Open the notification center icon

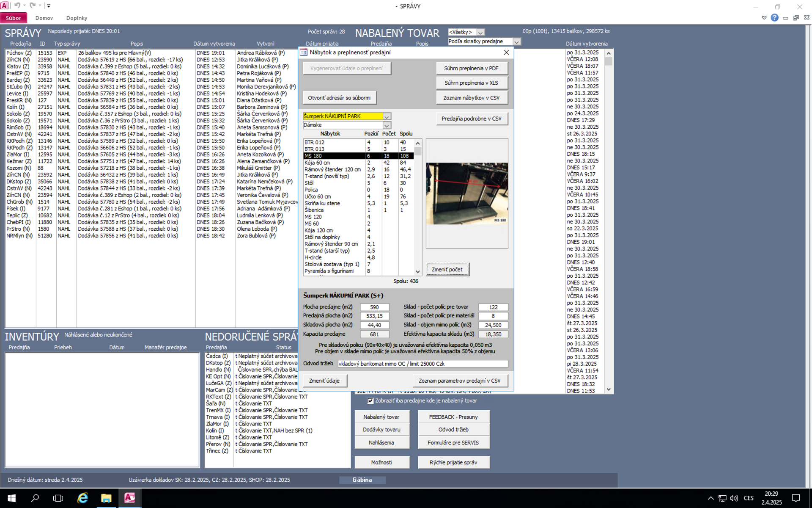796,498
